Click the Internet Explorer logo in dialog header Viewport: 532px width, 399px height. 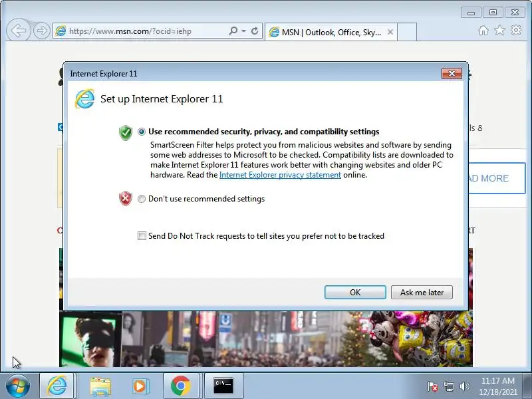pos(84,98)
